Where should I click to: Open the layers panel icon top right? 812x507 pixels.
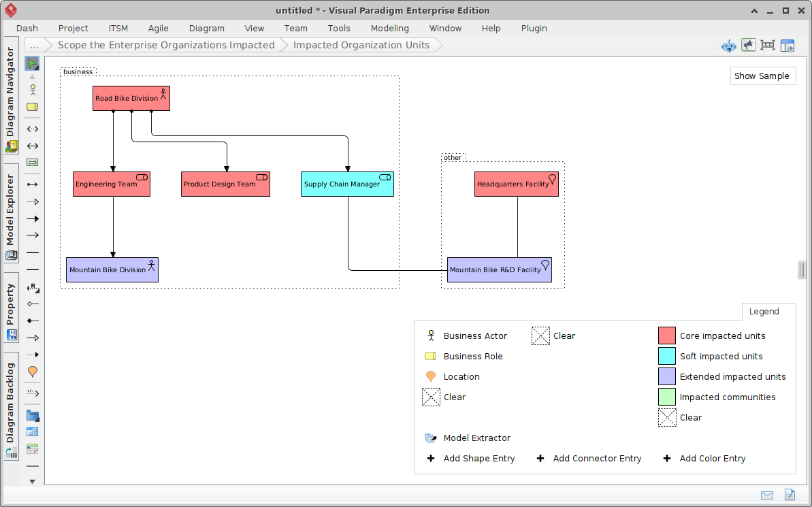[787, 45]
